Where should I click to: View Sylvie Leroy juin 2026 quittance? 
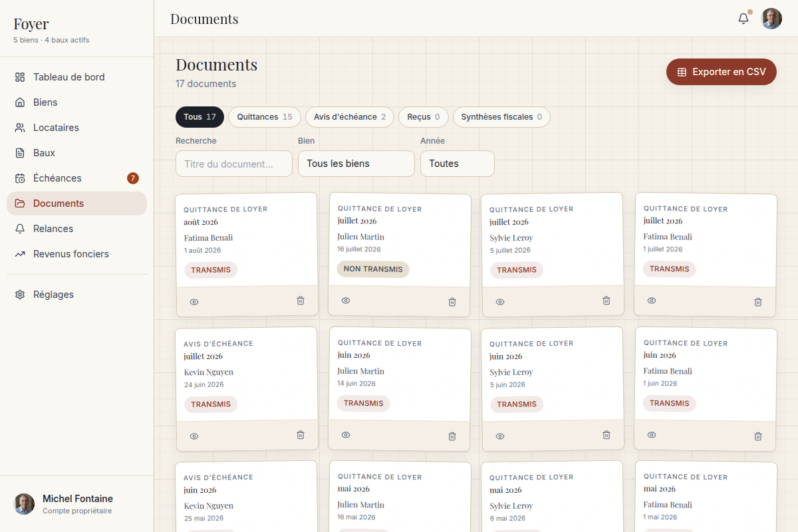500,436
